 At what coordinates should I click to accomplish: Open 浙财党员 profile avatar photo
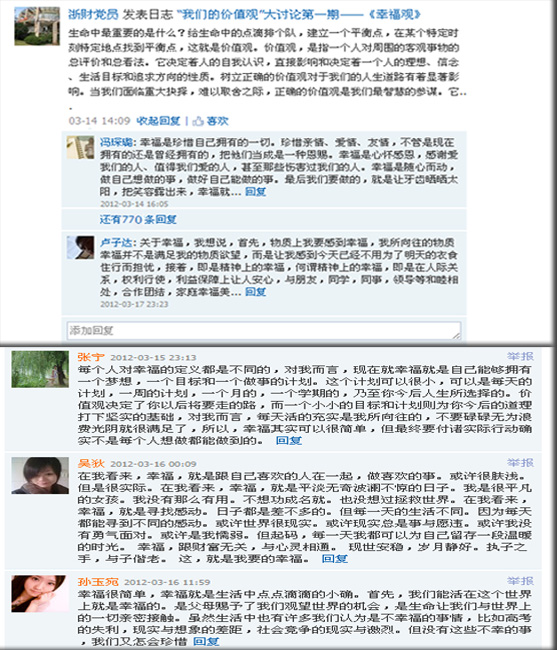(x=37, y=26)
